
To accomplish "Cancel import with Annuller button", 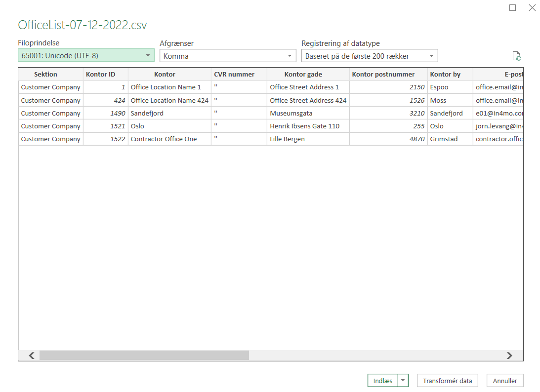I will (504, 381).
